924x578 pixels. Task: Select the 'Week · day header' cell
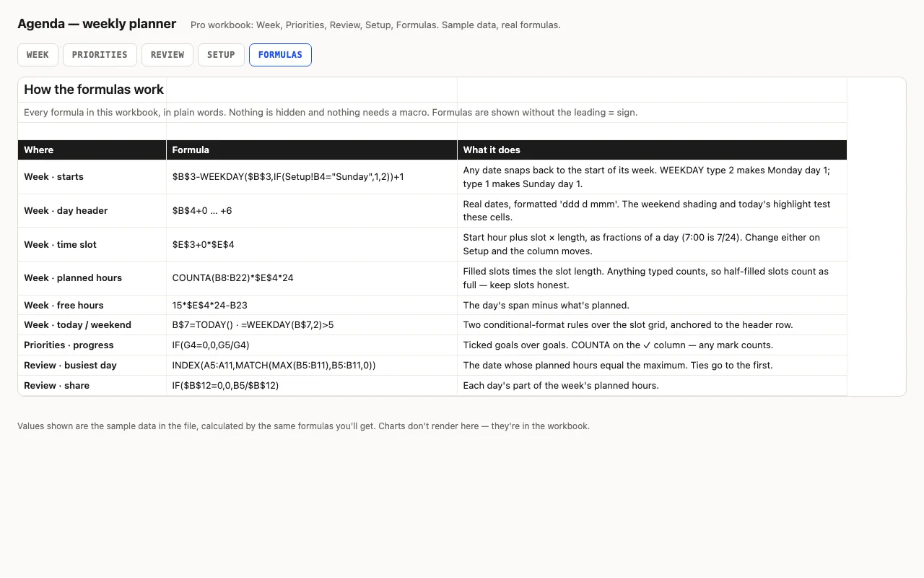(92, 210)
